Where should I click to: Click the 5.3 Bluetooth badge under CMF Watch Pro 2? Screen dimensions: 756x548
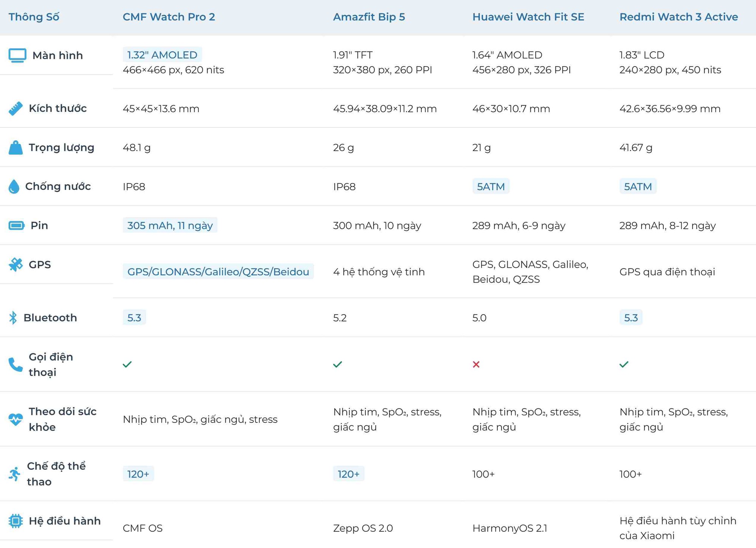(134, 318)
